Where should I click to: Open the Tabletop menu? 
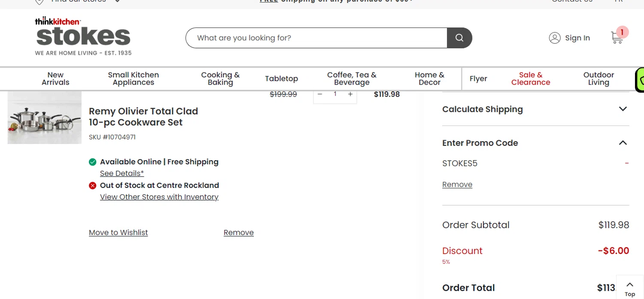coord(281,79)
